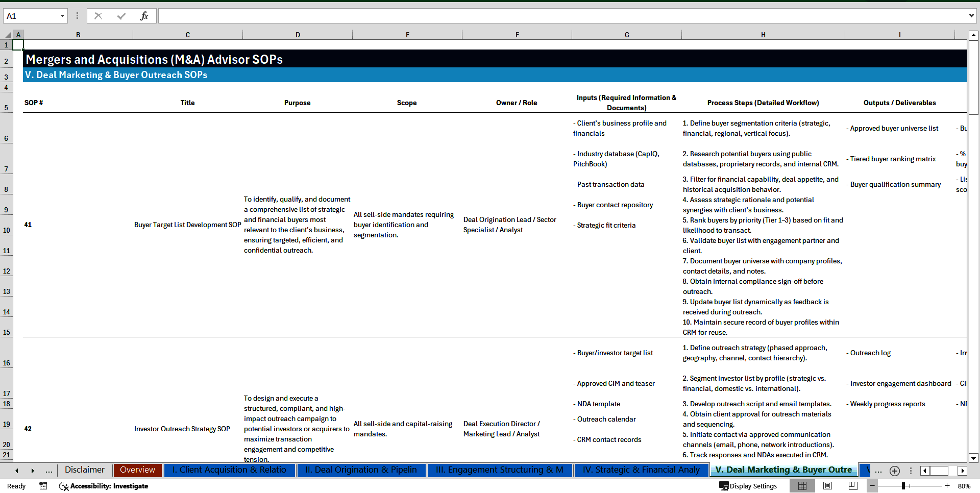The height and width of the screenshot is (493, 980).
Task: Switch to II. Deal Origination & Pipelin sheet
Action: 360,470
